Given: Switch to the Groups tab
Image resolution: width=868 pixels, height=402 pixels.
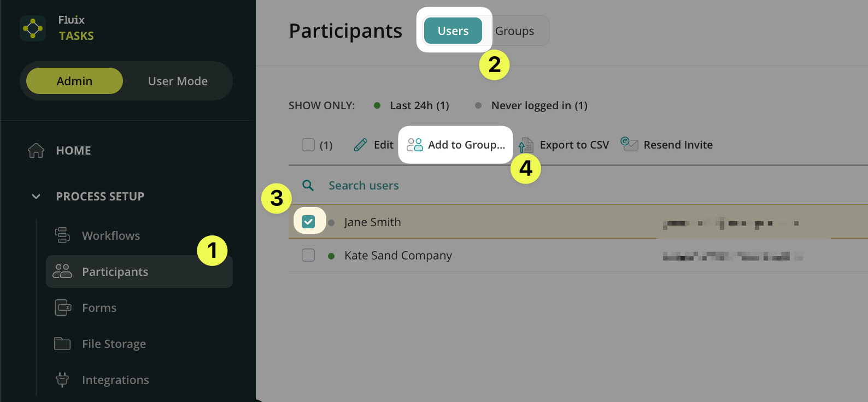Looking at the screenshot, I should pyautogui.click(x=514, y=31).
